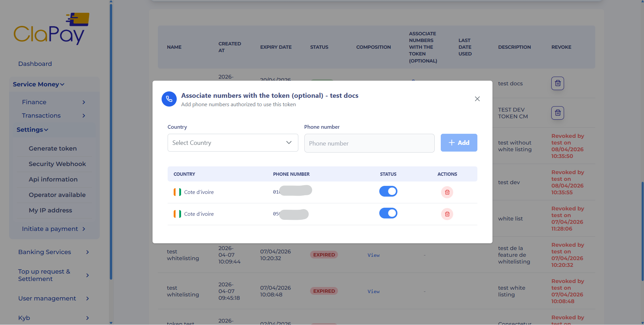Click the phone icon in the dialog header
The width and height of the screenshot is (644, 325).
point(169,99)
